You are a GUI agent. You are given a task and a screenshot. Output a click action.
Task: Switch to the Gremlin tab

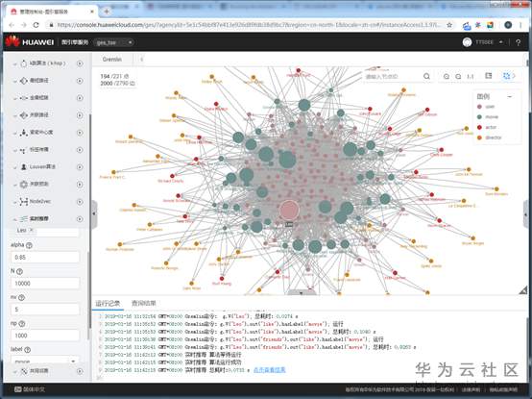[112, 59]
